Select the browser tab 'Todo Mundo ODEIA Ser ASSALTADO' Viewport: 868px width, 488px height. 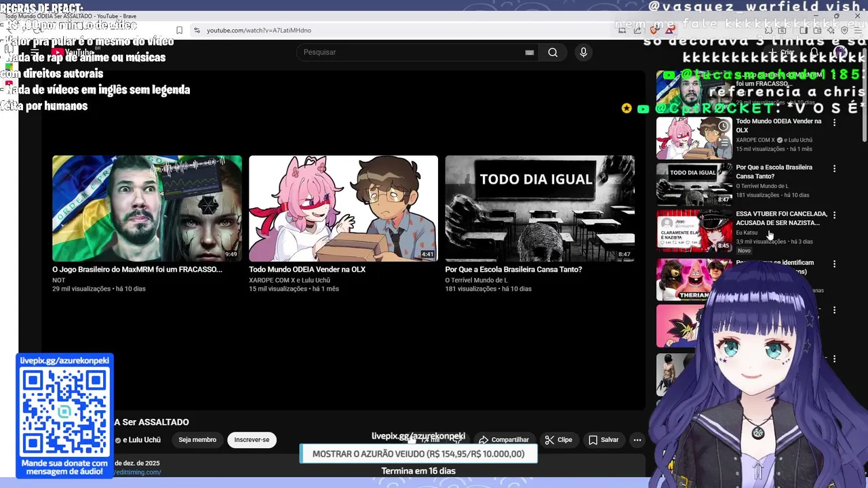tap(71, 16)
